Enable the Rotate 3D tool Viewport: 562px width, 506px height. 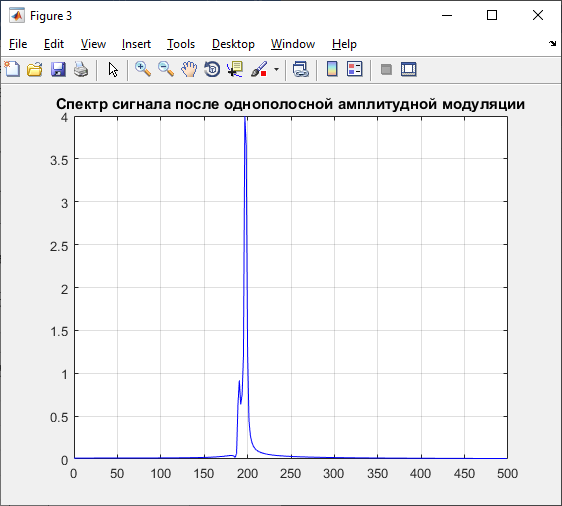212,69
